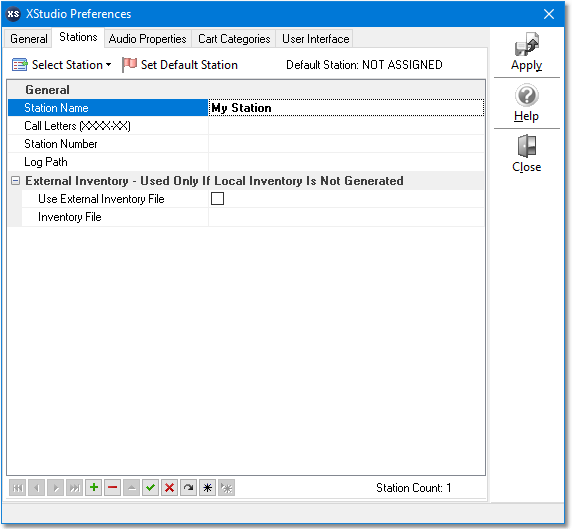
Task: Delete station with red minus icon
Action: click(112, 488)
